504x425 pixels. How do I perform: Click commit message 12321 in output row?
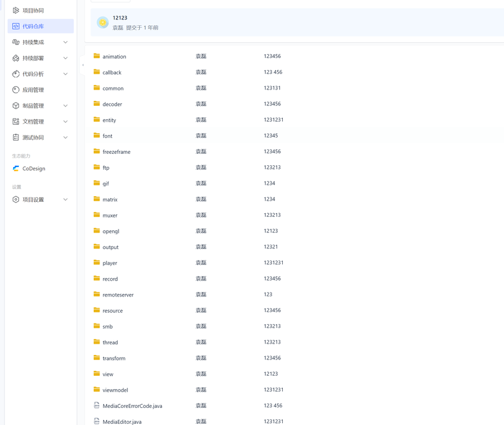click(271, 247)
